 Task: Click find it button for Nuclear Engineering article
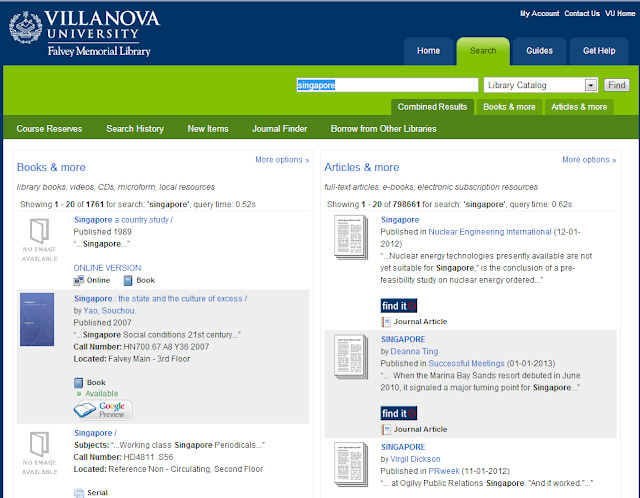(399, 306)
